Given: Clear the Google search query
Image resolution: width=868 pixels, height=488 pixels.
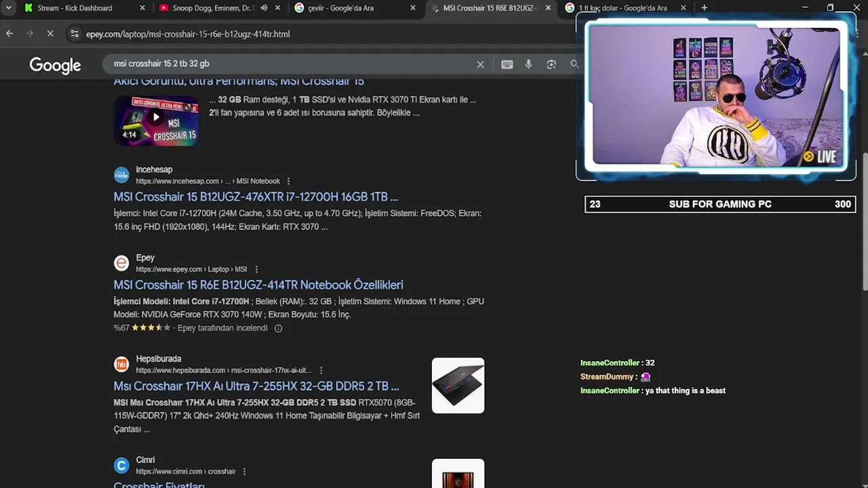Looking at the screenshot, I should [480, 64].
